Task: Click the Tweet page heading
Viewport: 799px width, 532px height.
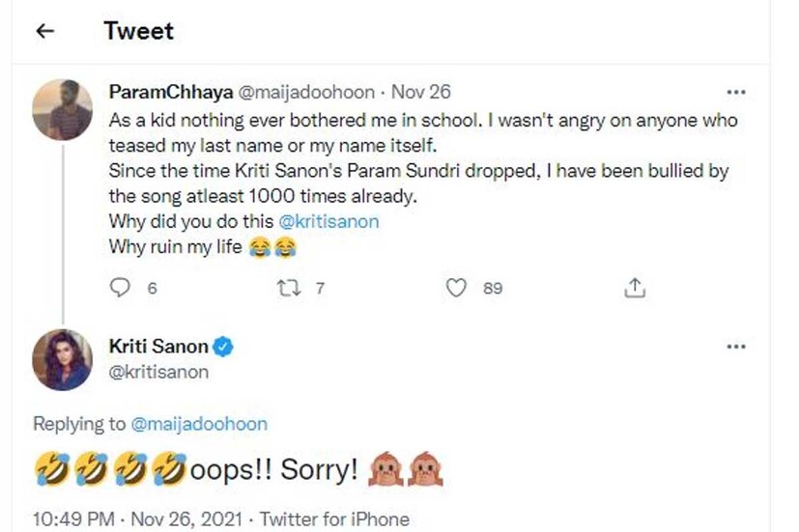Action: (x=139, y=31)
